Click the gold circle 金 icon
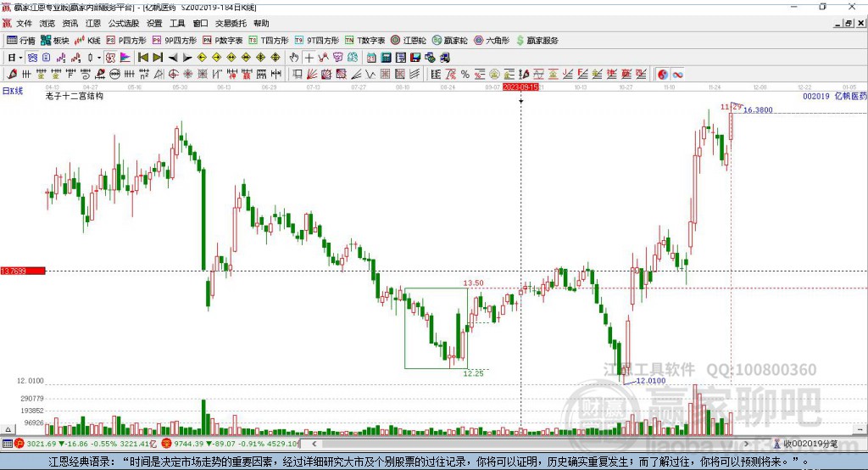868x470 pixels. 494,74
